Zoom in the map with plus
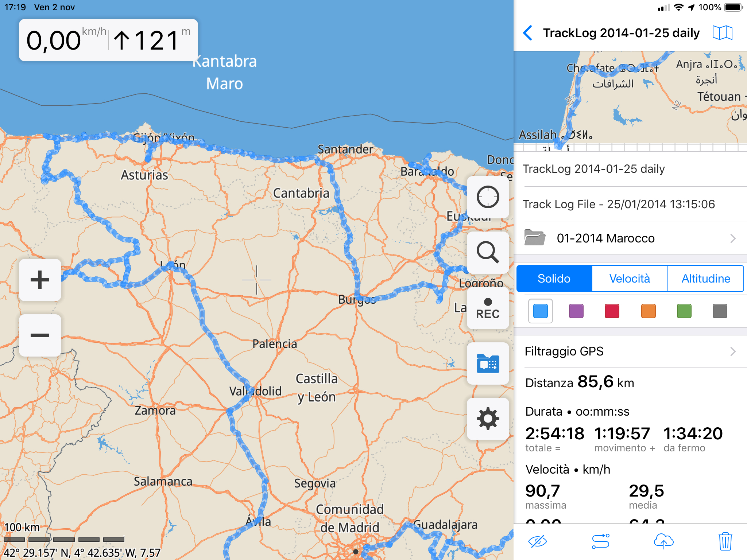Image resolution: width=747 pixels, height=560 pixels. (x=40, y=280)
